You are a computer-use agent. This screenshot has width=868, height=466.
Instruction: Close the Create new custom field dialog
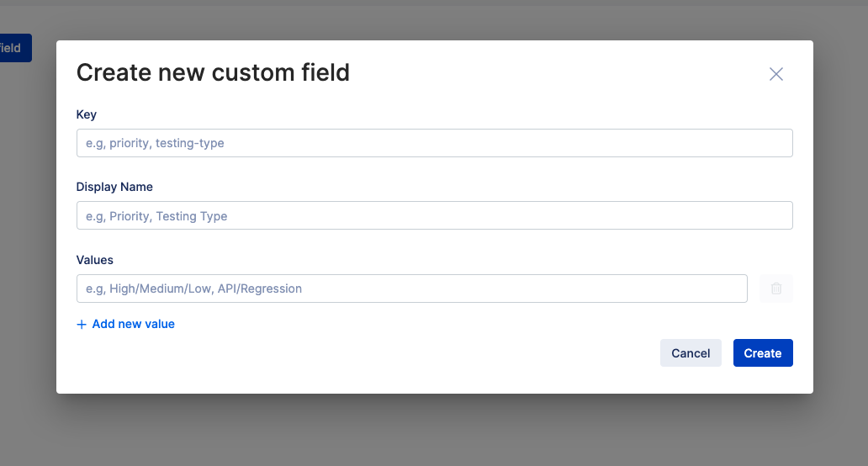tap(775, 74)
